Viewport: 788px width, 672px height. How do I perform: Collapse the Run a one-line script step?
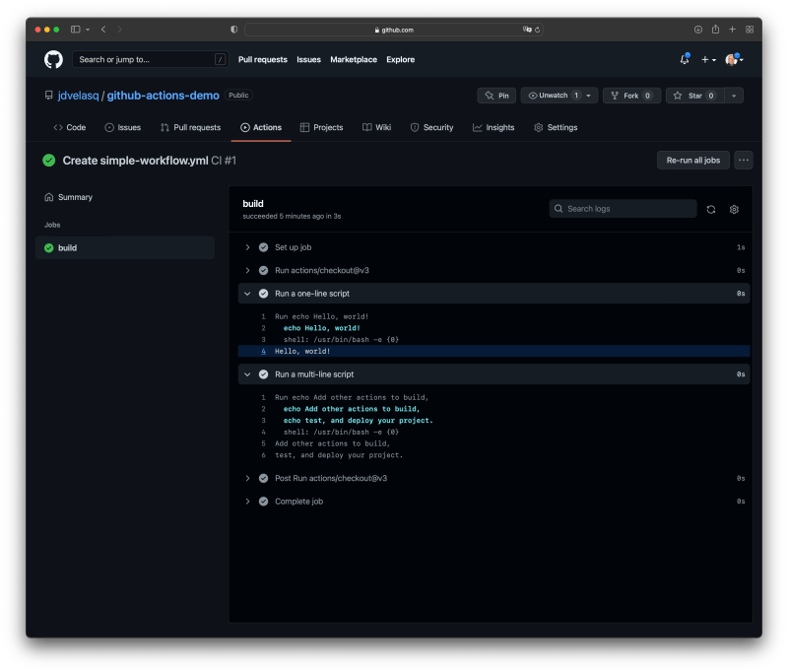(x=247, y=293)
